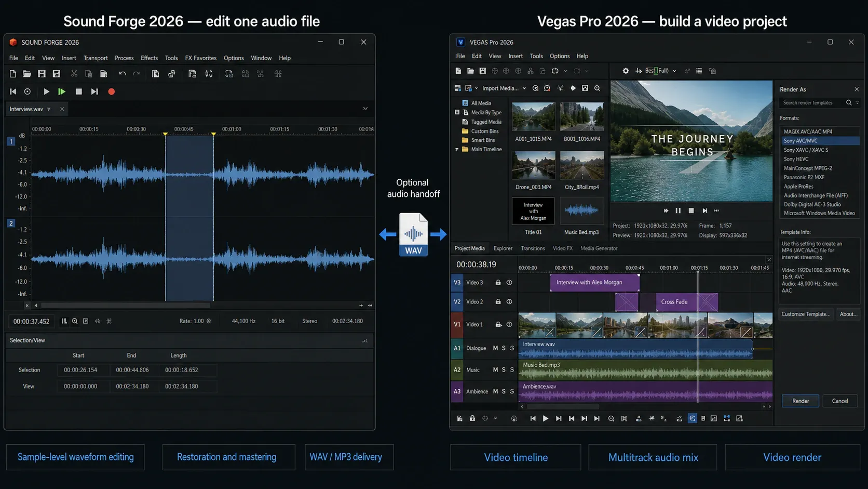Screen dimensions: 868x489
Task: Open a file via Sound Forge folder icon
Action: 27,74
